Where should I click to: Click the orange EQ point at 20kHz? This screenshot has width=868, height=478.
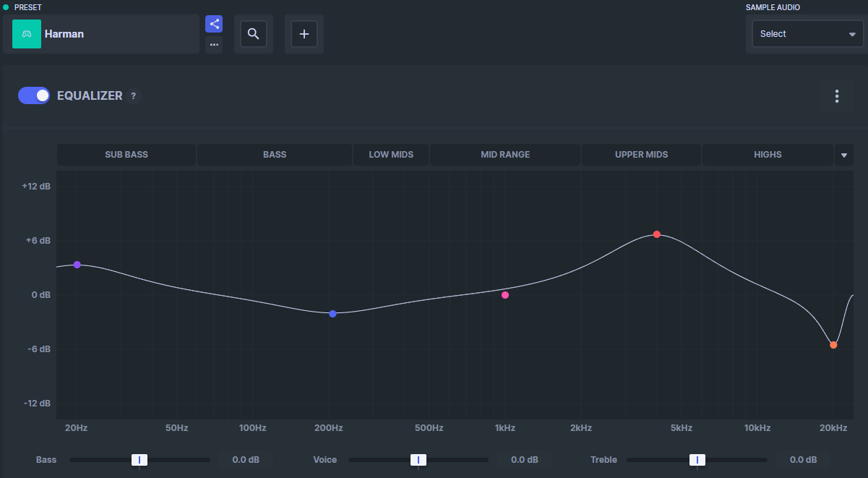833,345
